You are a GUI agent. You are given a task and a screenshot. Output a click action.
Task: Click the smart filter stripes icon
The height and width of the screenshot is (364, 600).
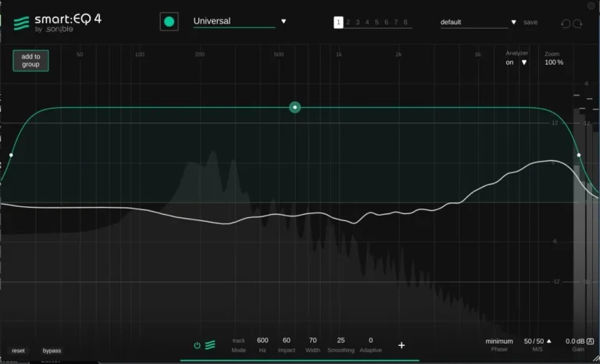pos(210,345)
